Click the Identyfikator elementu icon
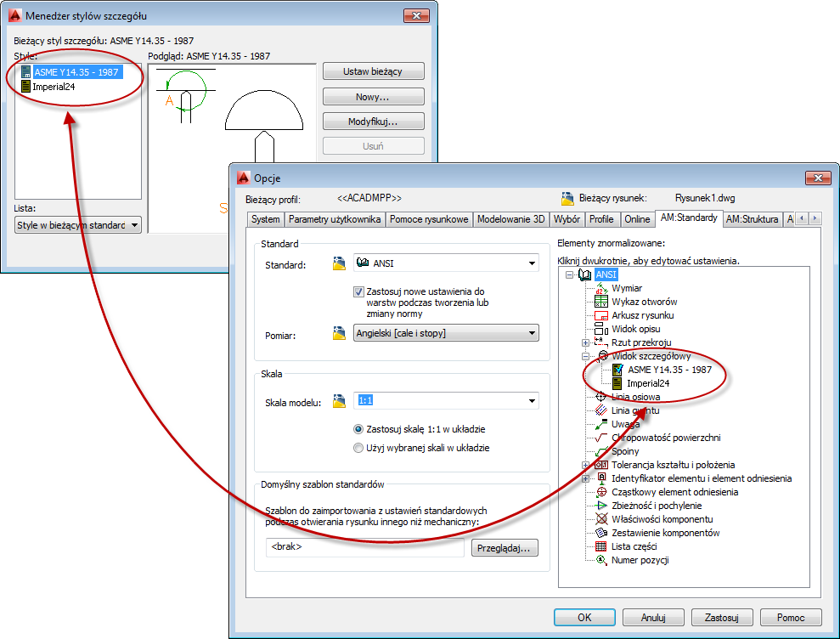 pyautogui.click(x=601, y=478)
